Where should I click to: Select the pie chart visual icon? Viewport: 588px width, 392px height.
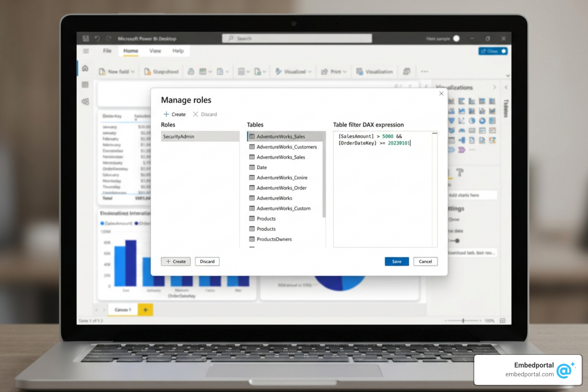click(x=472, y=121)
